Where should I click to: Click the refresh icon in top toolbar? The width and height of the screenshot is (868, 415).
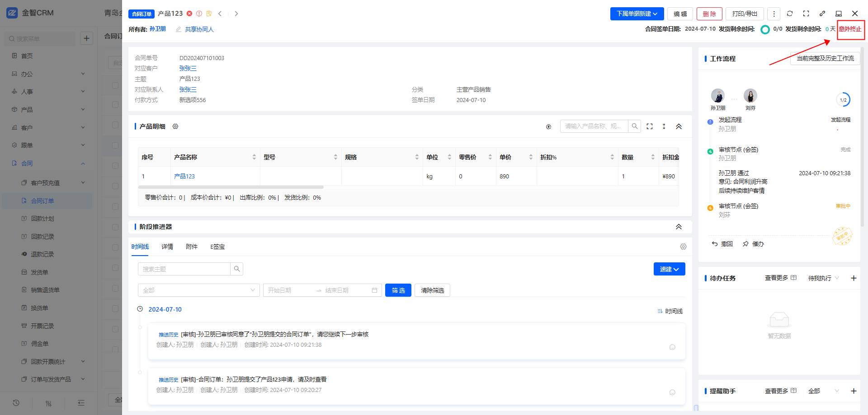pyautogui.click(x=790, y=14)
